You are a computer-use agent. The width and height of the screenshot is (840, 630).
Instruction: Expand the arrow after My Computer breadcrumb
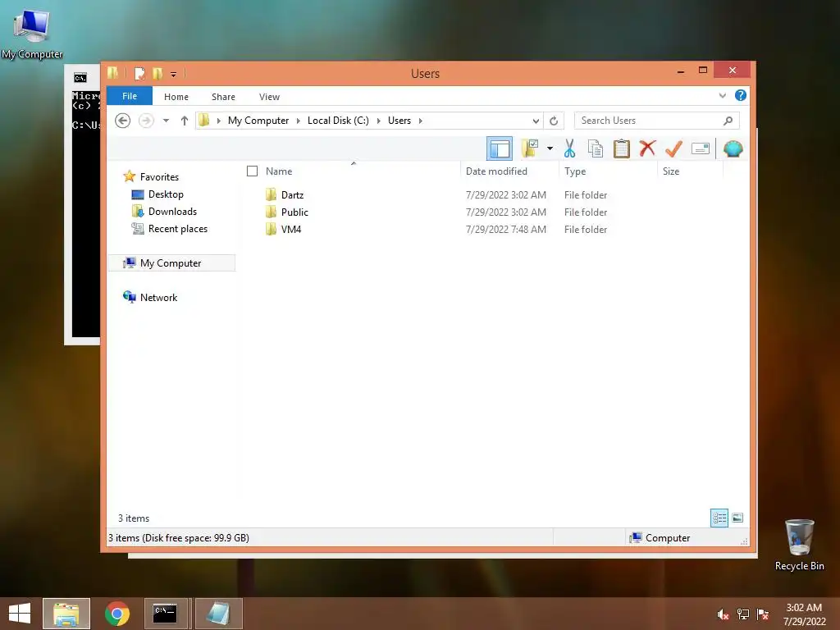[299, 121]
